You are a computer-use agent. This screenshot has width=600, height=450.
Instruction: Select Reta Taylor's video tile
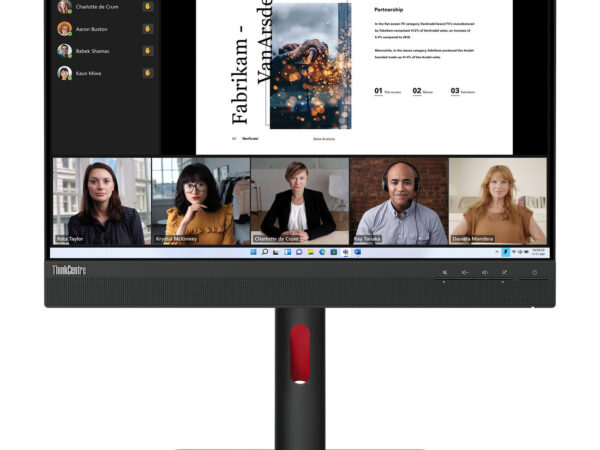100,200
